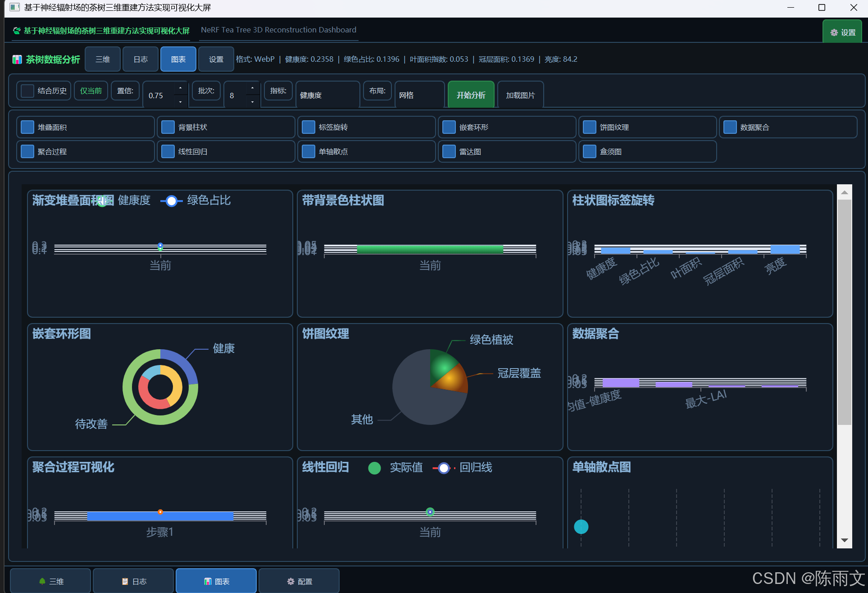The image size is (868, 593).
Task: Click the teal dot in 单轴散点图
Action: [x=581, y=526]
